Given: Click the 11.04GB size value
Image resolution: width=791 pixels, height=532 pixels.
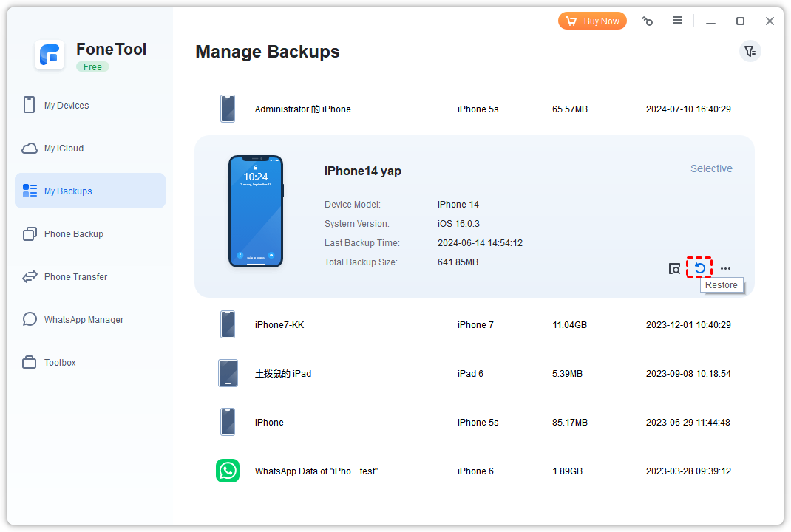Looking at the screenshot, I should tap(569, 325).
